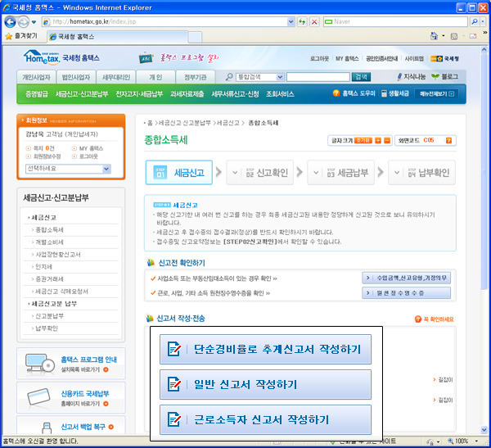Click the search keyword input field
The width and height of the screenshot is (491, 448).
(318, 77)
